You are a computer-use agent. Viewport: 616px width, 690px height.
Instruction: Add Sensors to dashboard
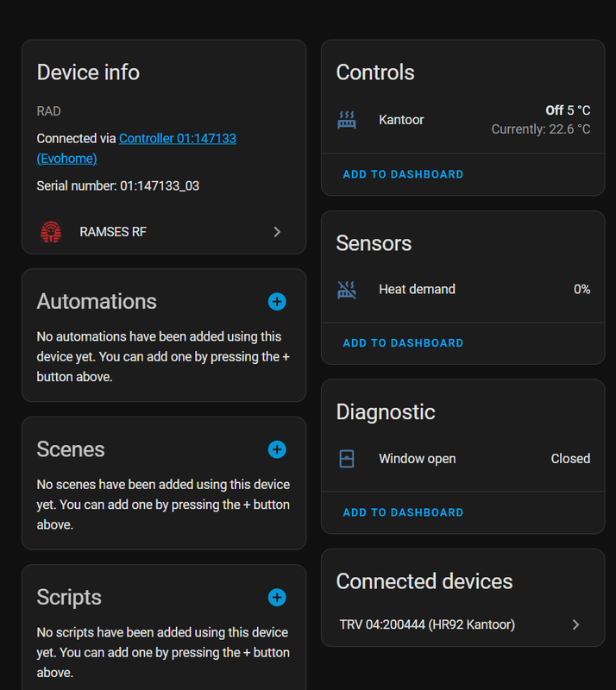pyautogui.click(x=403, y=343)
